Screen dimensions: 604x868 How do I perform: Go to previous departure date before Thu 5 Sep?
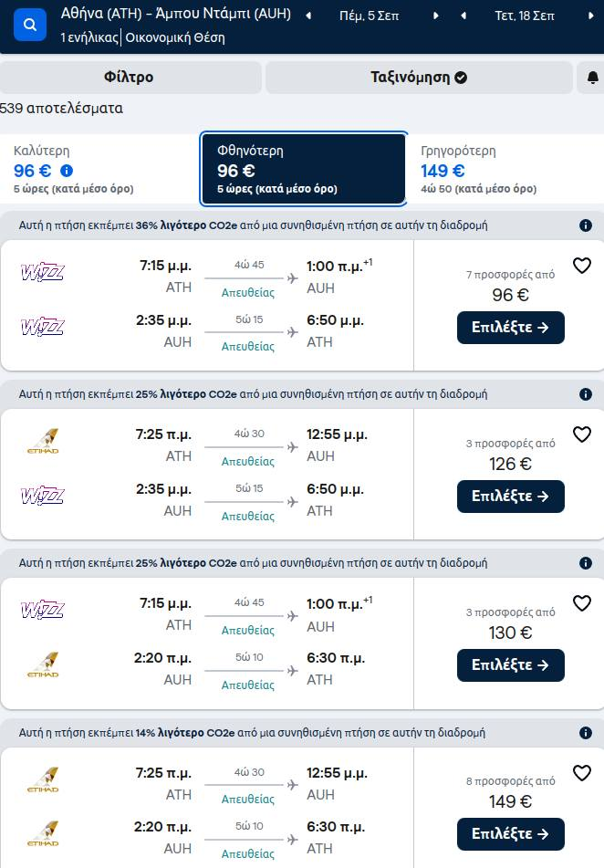[309, 16]
